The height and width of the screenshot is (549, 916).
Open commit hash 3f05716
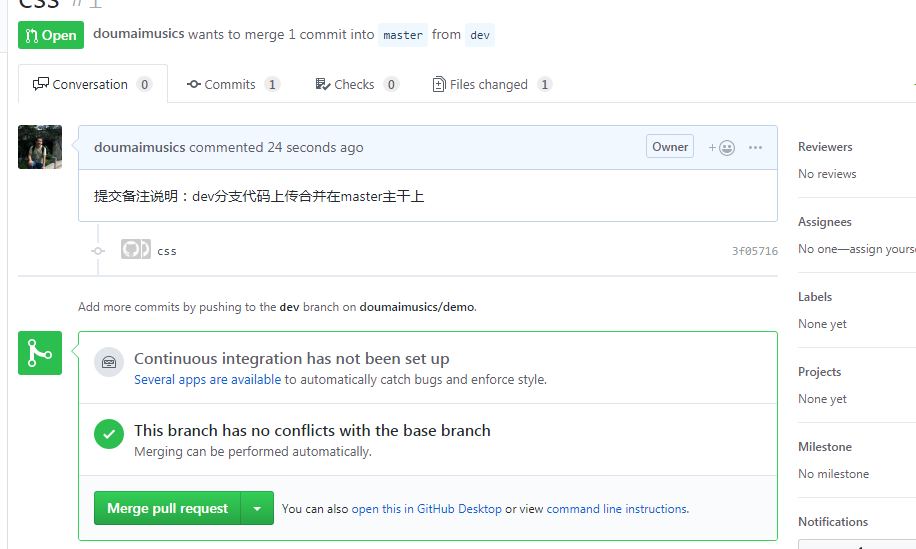[x=755, y=251]
